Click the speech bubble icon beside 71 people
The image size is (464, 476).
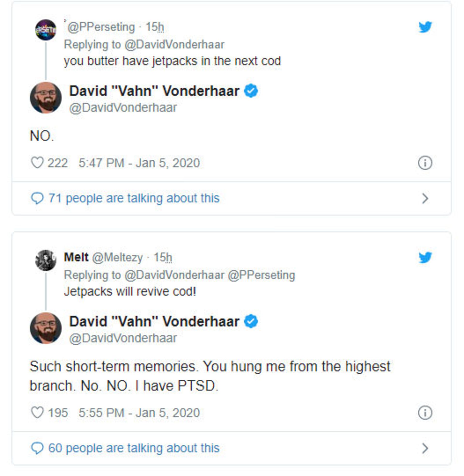point(37,198)
